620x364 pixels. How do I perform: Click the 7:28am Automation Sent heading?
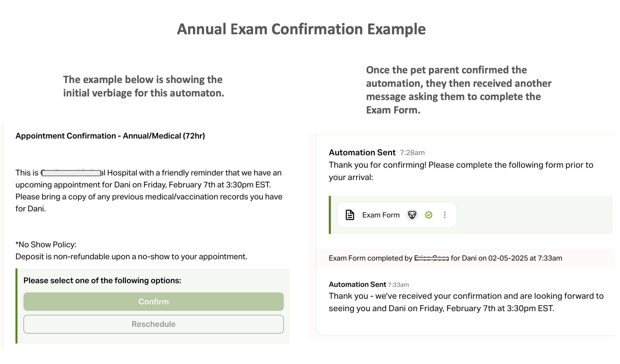point(362,153)
